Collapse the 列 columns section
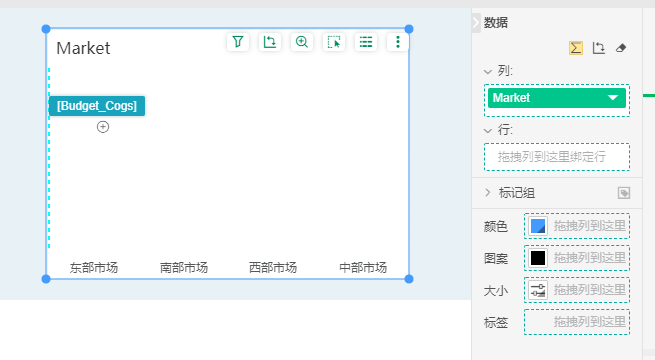 [487, 71]
